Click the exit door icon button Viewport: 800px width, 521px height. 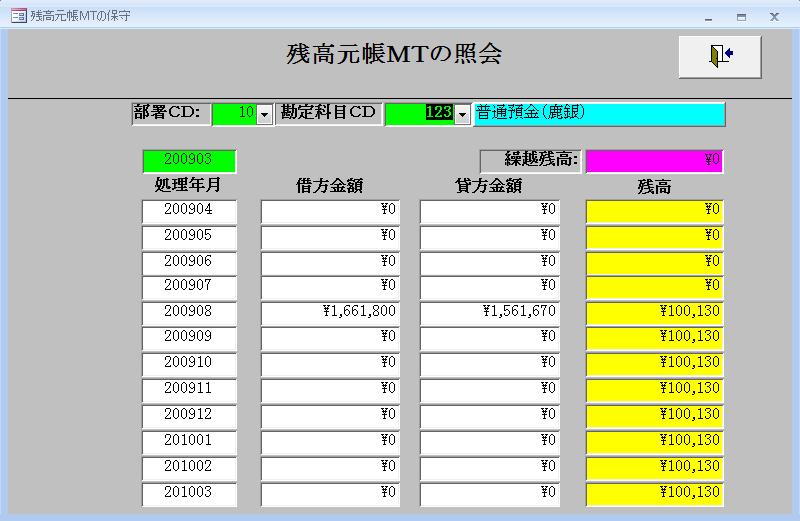pos(720,56)
